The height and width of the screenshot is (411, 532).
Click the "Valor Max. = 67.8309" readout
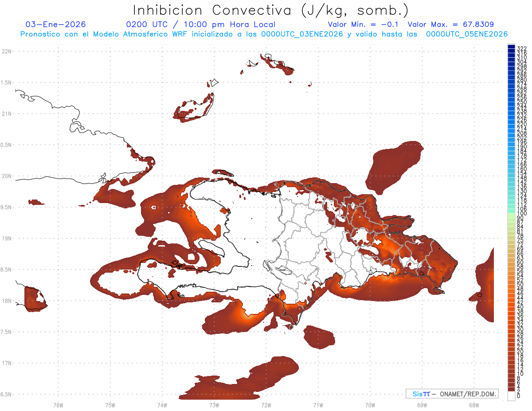(450, 24)
